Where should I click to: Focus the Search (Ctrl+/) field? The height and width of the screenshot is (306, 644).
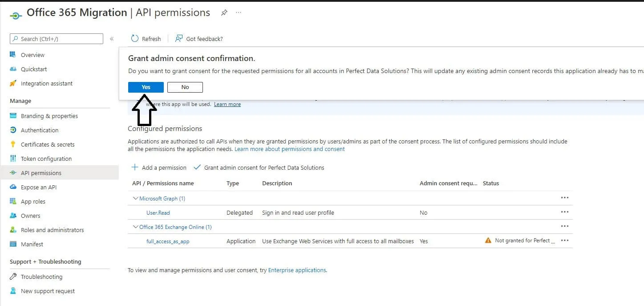[x=57, y=39]
